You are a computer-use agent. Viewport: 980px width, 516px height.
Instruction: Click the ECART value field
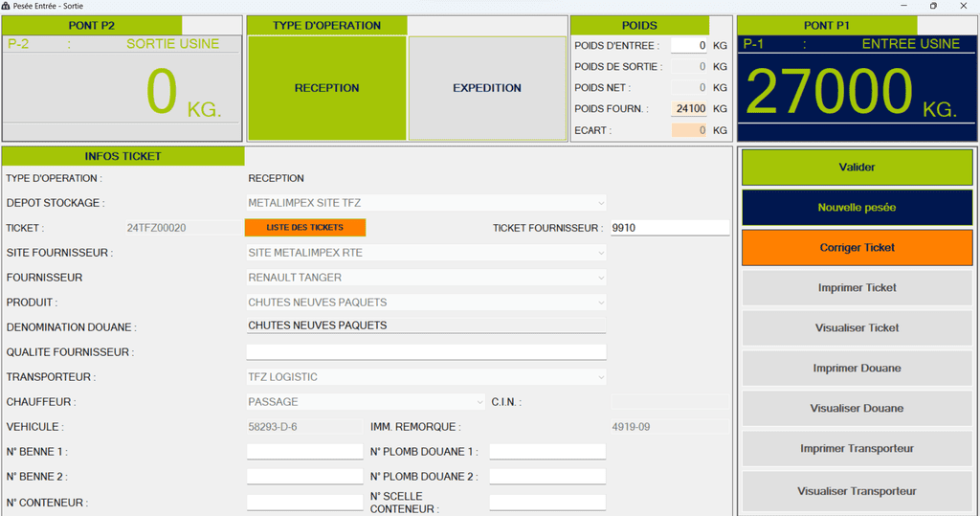click(689, 130)
